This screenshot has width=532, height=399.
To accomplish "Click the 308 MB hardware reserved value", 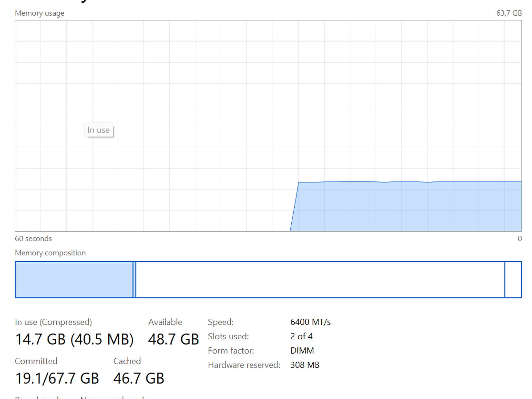I will point(305,365).
